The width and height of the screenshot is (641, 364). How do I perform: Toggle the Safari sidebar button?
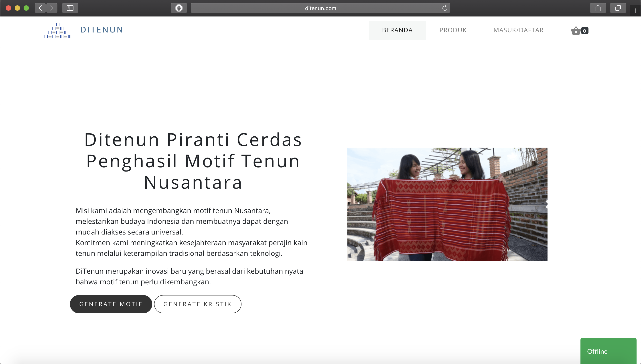coord(70,8)
